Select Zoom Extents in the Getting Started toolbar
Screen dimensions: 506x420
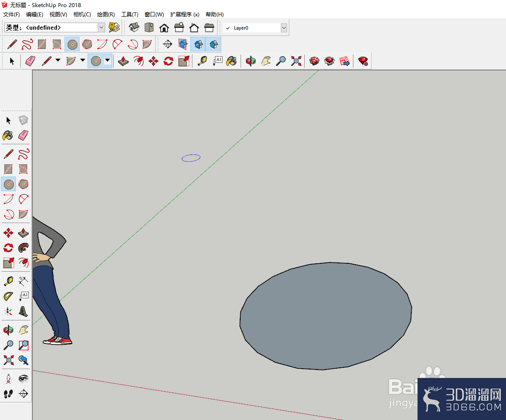pyautogui.click(x=296, y=61)
